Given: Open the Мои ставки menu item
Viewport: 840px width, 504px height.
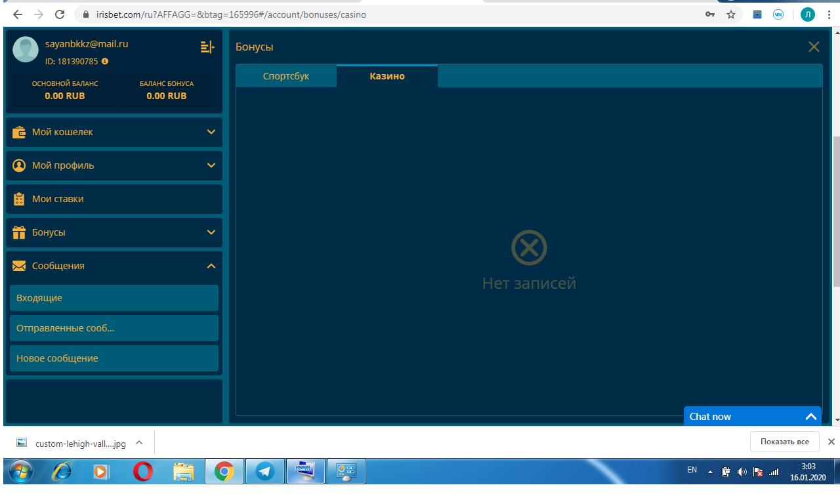Looking at the screenshot, I should pos(114,199).
